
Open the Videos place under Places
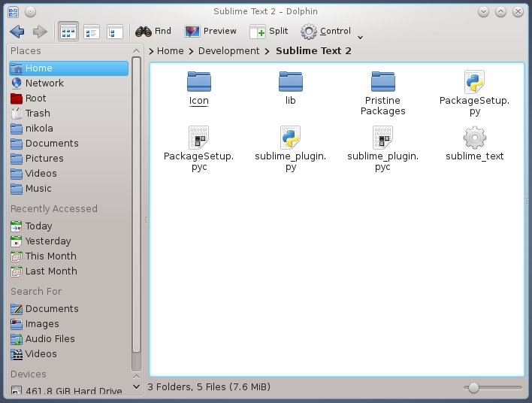(x=69, y=174)
